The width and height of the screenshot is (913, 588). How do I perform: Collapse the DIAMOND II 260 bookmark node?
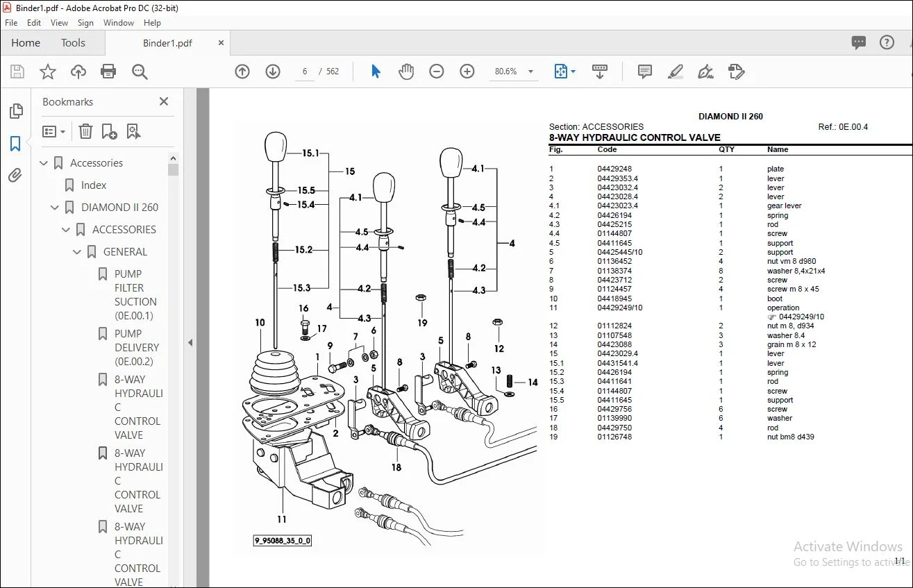tap(56, 208)
